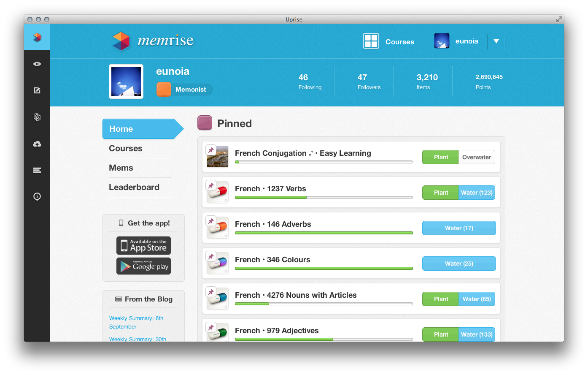Click the 46 Following stat
This screenshot has height=375, width=588.
click(x=310, y=82)
